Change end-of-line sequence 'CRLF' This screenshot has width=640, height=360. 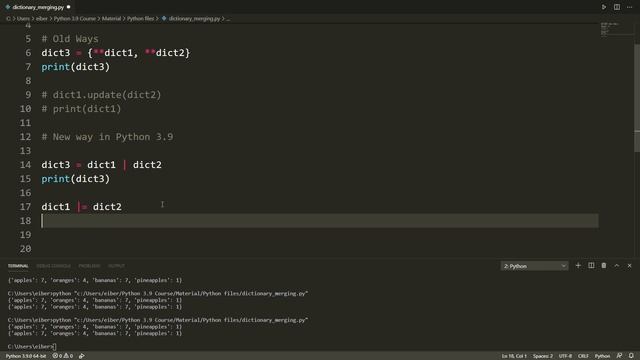[583, 356]
